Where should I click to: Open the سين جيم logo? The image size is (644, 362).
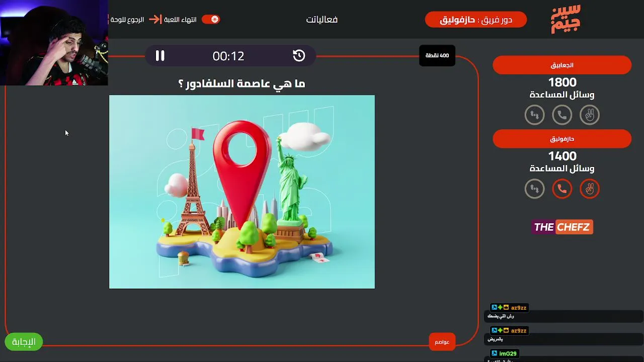[x=566, y=19]
